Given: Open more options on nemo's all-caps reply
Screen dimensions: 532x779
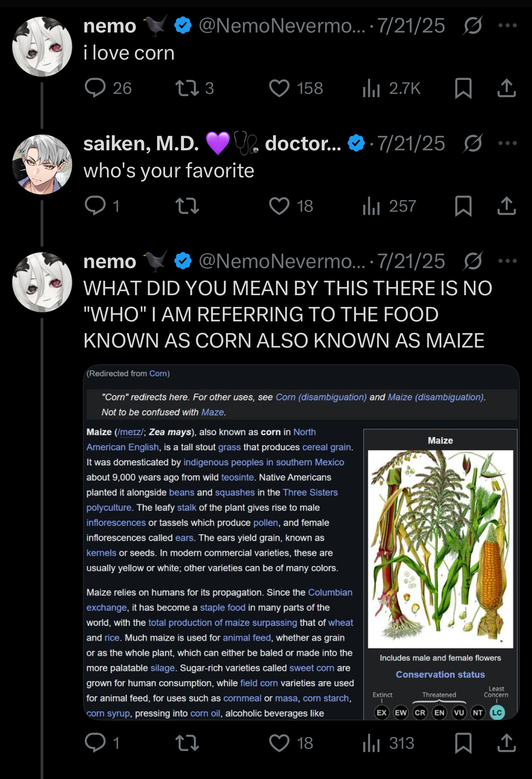Looking at the screenshot, I should 507,261.
